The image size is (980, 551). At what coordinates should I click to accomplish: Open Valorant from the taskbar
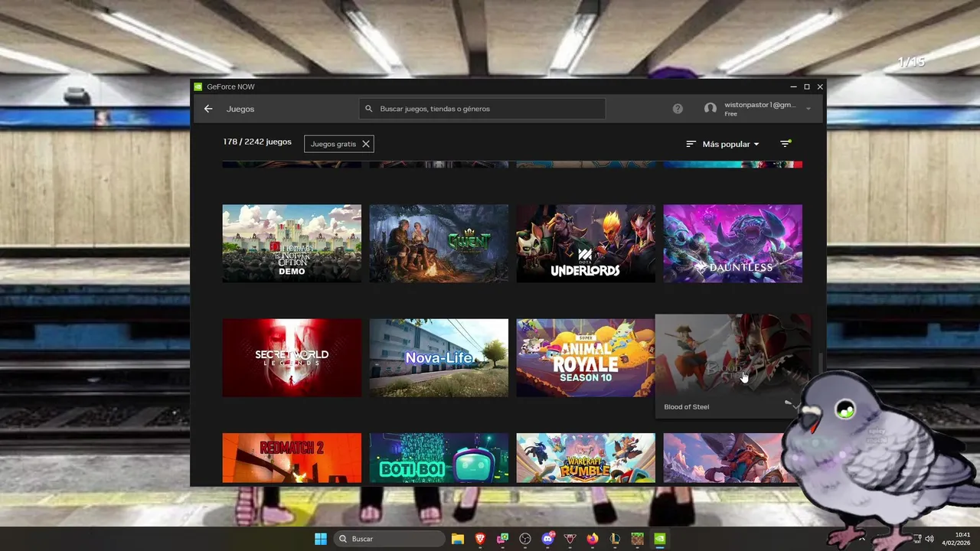[x=570, y=539]
